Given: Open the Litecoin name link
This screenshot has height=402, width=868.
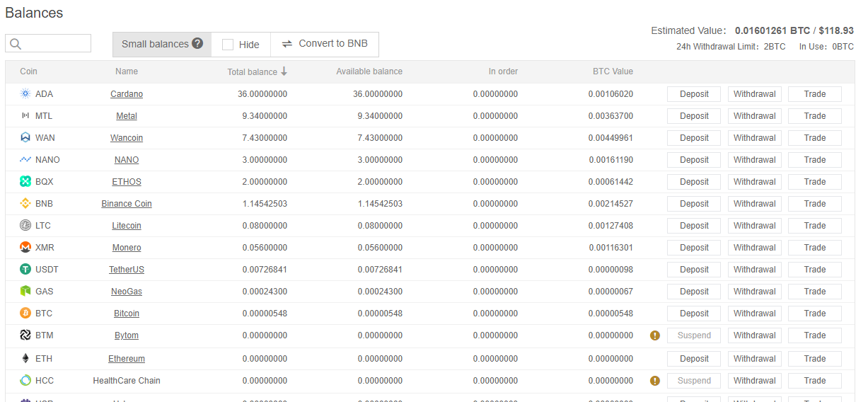Looking at the screenshot, I should 127,226.
